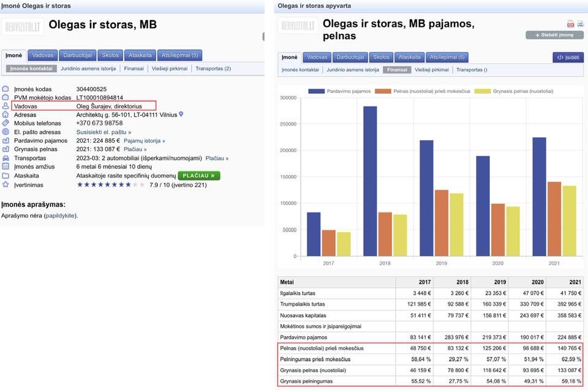Open the Skolos tab on the finance page

(381, 57)
